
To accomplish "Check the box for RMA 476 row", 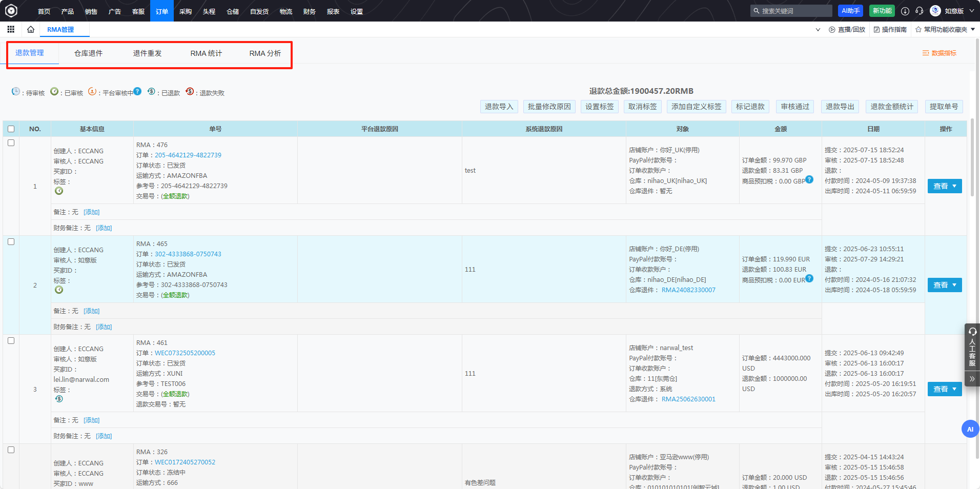I will tap(11, 143).
